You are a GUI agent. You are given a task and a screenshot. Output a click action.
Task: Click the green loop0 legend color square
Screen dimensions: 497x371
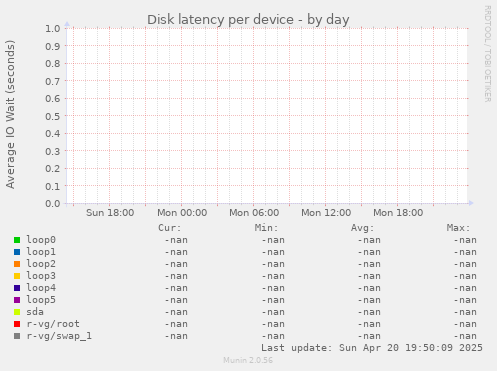17,240
